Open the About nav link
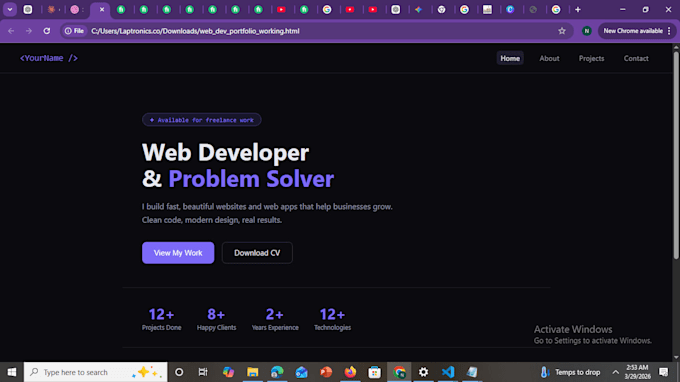Viewport: 680px width, 382px height. 549,58
